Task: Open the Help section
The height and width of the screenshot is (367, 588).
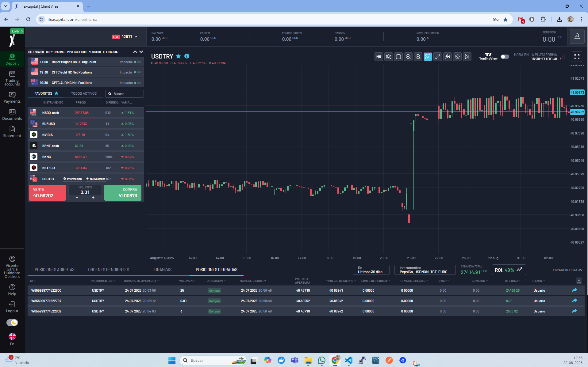Action: 12,290
